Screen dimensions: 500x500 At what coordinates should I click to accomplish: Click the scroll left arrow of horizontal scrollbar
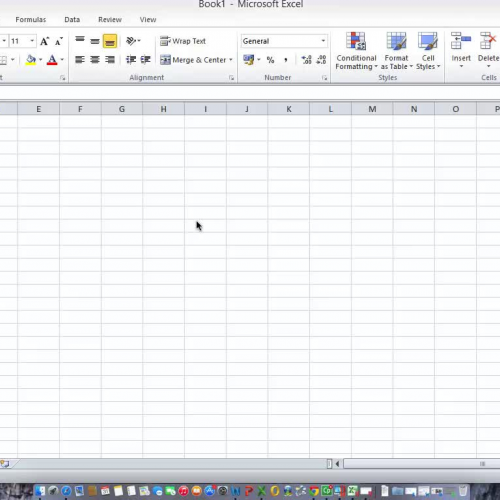(x=337, y=464)
